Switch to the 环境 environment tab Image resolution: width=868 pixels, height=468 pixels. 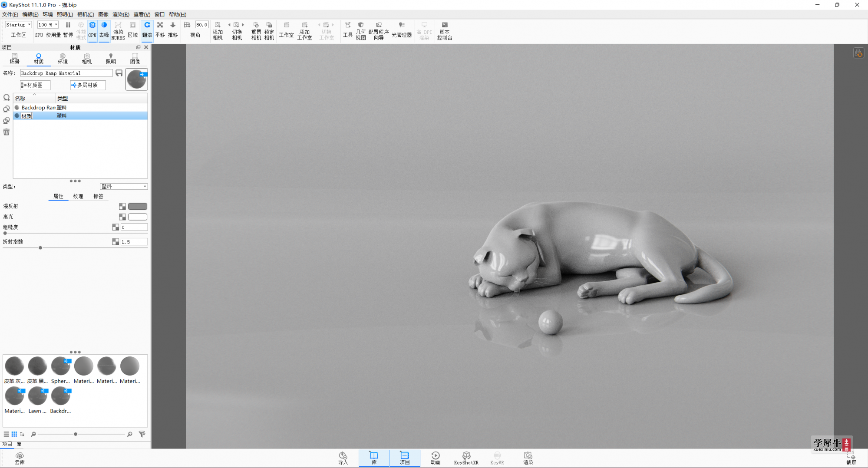click(x=63, y=59)
